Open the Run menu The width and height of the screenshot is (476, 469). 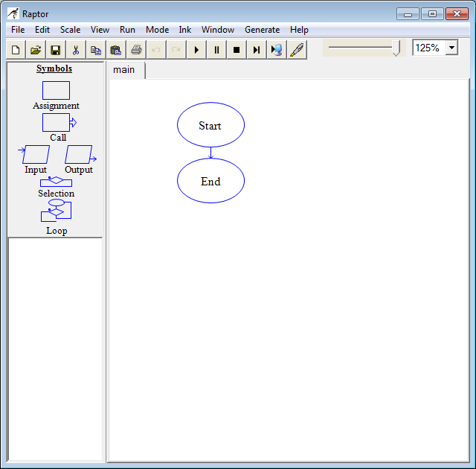pos(127,30)
